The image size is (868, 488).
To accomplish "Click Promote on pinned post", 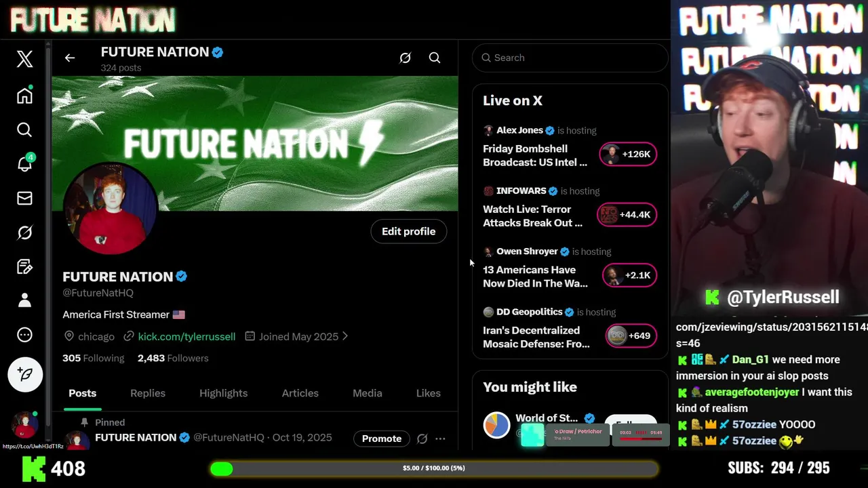I will (382, 439).
